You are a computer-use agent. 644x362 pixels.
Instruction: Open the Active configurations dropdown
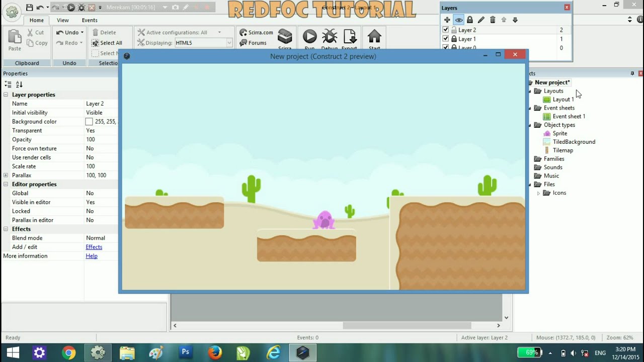point(219,33)
